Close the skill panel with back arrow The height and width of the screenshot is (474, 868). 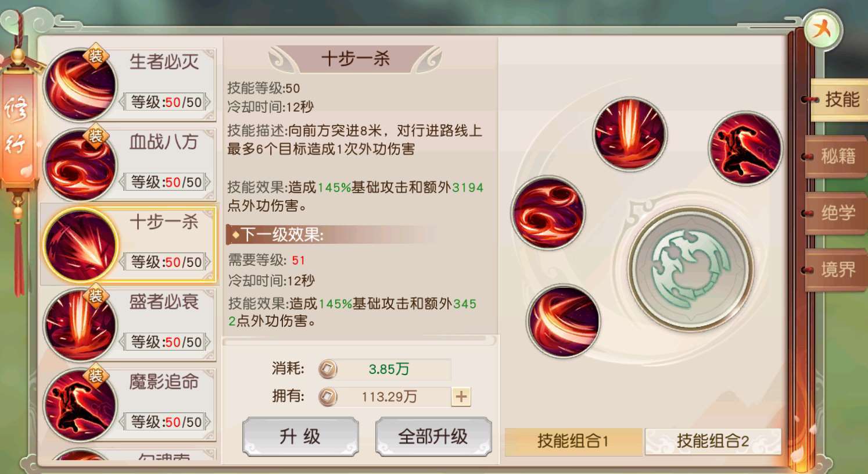point(822,29)
